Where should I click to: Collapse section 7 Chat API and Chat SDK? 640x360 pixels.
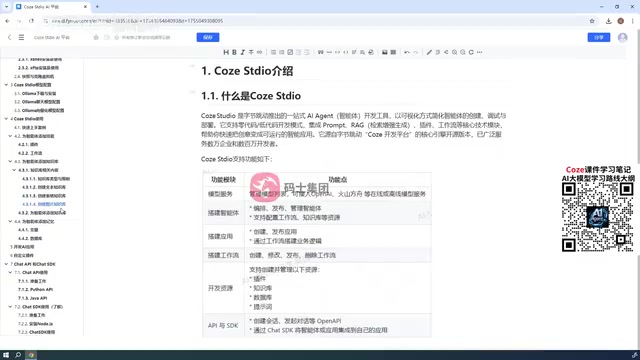pos(6,264)
